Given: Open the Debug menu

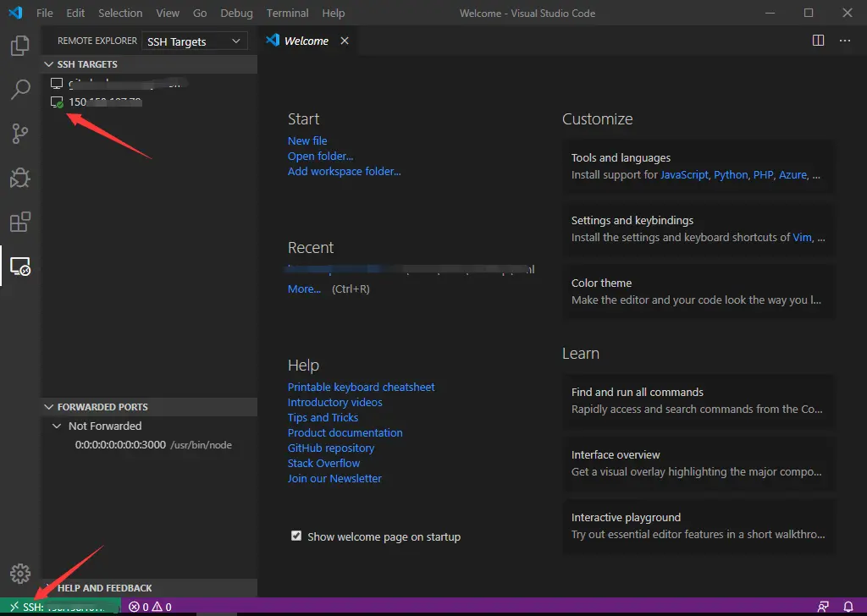Looking at the screenshot, I should click(236, 13).
